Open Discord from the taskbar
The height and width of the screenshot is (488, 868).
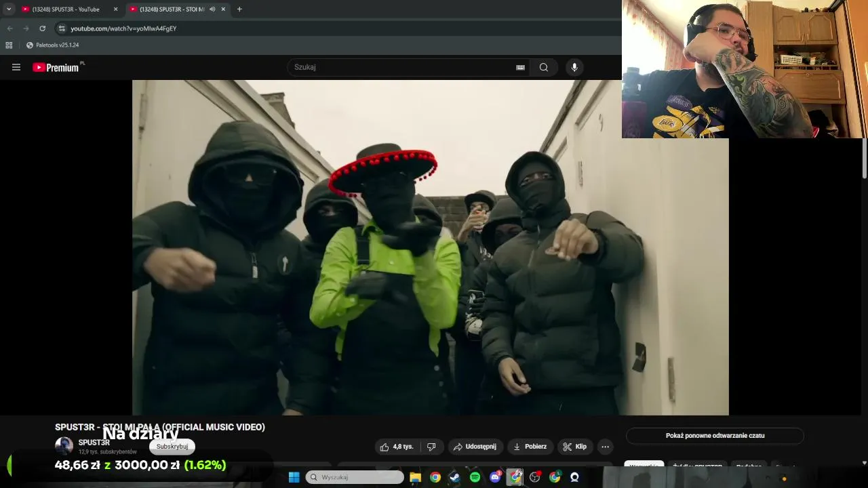click(495, 477)
